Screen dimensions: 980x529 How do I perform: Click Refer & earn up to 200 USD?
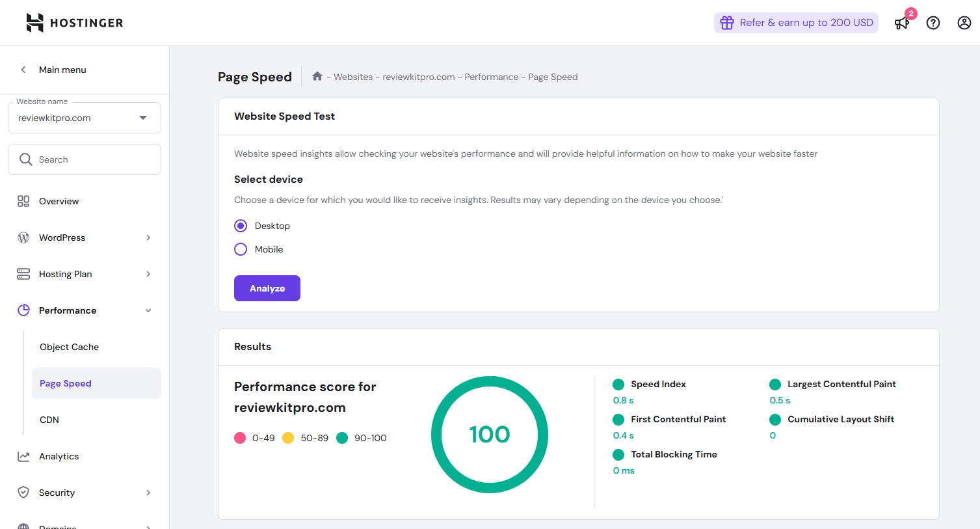(796, 23)
